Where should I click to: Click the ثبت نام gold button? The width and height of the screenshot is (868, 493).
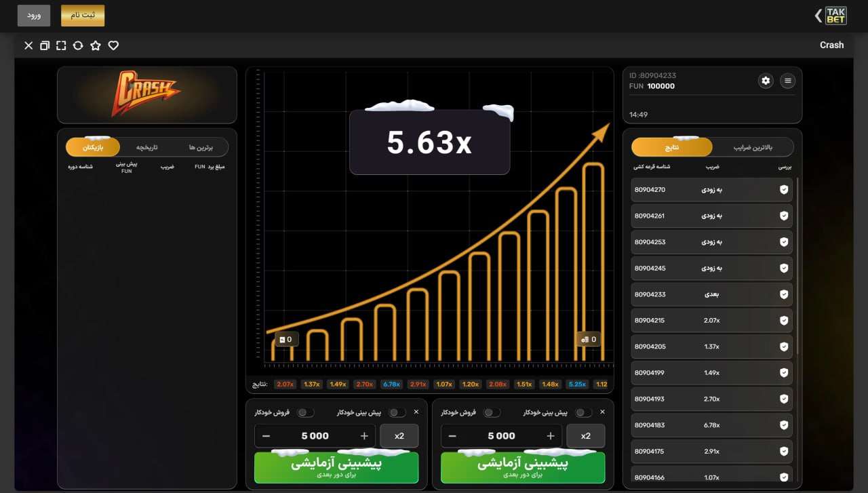coord(83,16)
